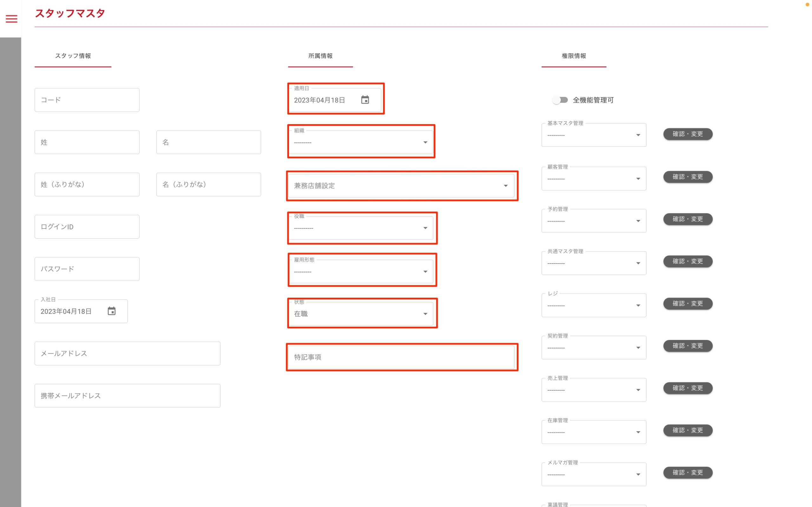
Task: Select the 権限情報 tab heading
Action: [x=573, y=56]
